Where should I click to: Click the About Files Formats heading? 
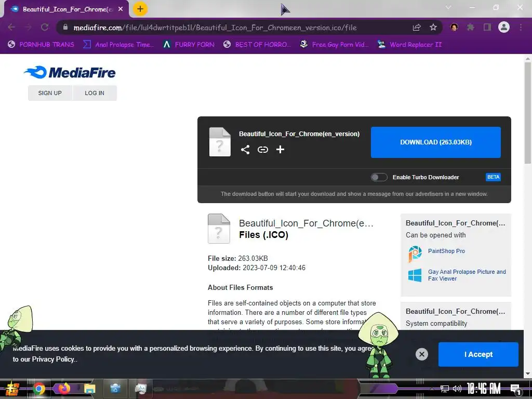pos(240,287)
